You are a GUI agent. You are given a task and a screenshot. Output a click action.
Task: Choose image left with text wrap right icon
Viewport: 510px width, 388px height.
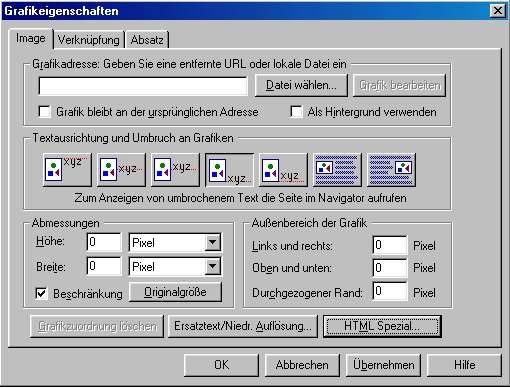337,170
